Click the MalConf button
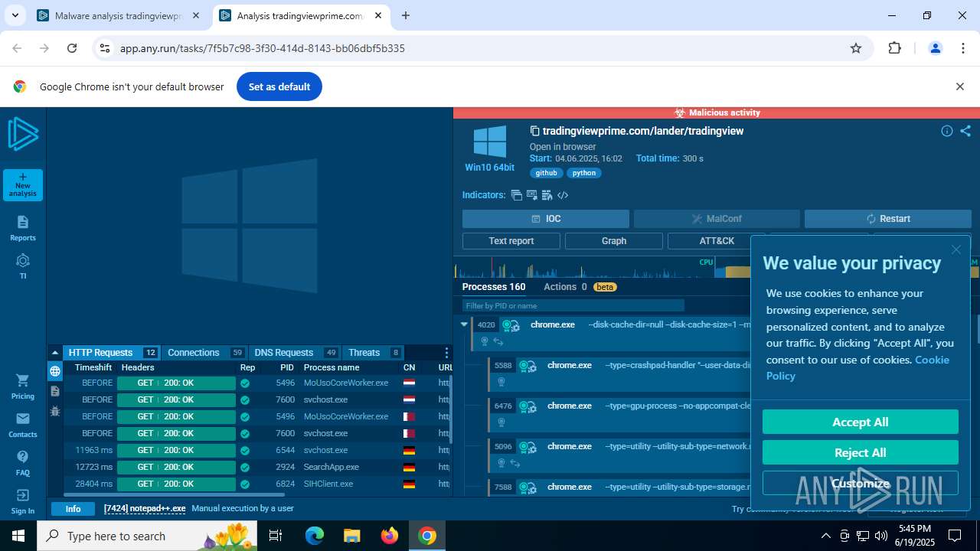This screenshot has width=980, height=551. pos(717,219)
